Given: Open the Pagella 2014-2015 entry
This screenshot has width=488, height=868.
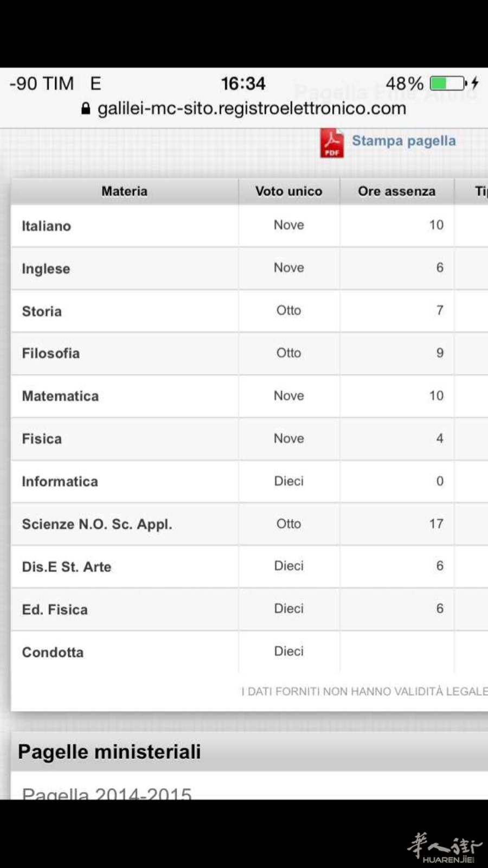Looking at the screenshot, I should coord(107,792).
